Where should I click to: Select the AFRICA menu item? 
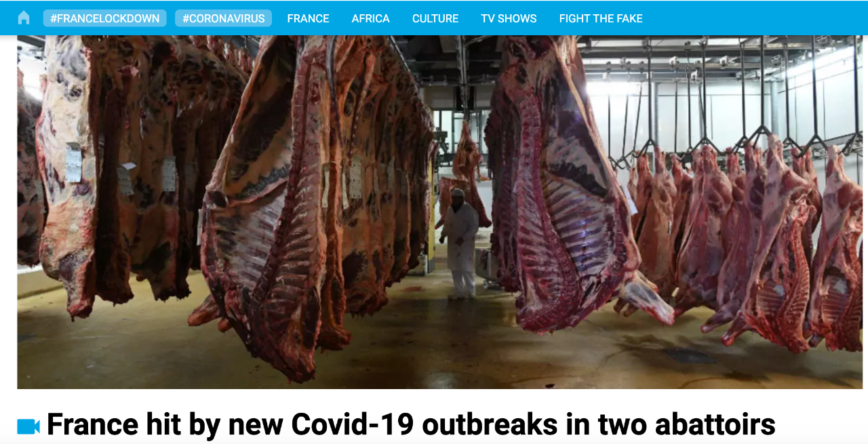click(371, 18)
